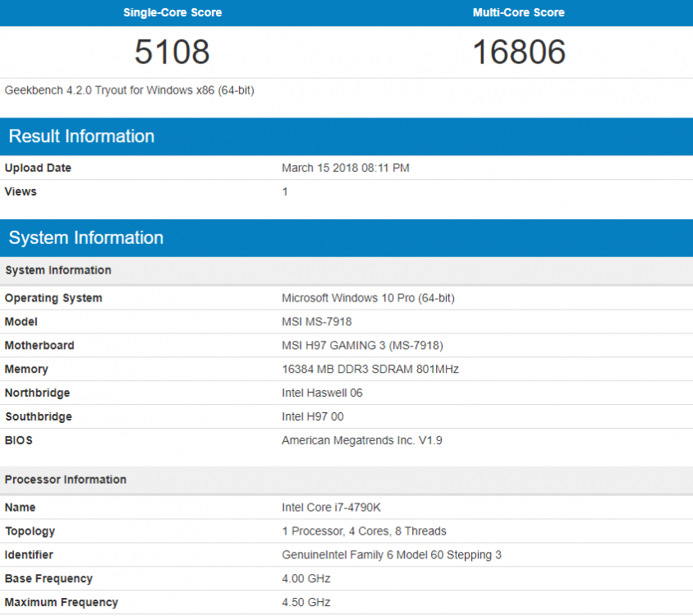Click the Memory label
The width and height of the screenshot is (693, 616).
pos(26,370)
